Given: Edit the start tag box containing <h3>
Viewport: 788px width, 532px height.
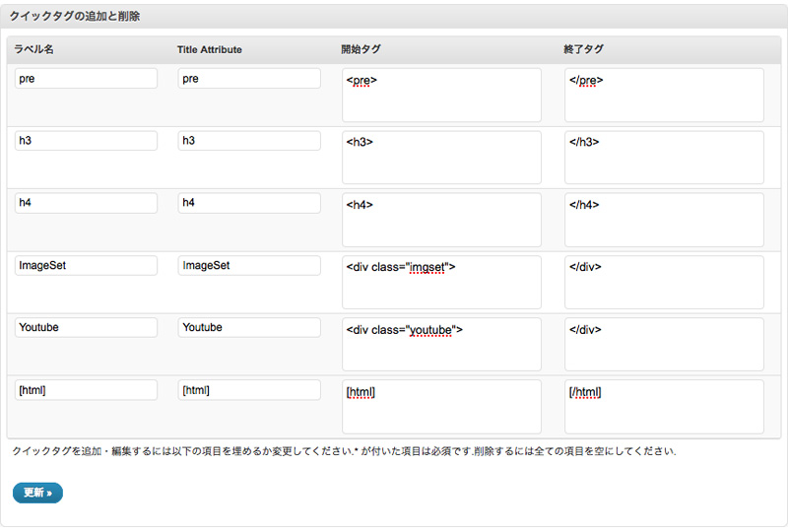Looking at the screenshot, I should tap(441, 158).
